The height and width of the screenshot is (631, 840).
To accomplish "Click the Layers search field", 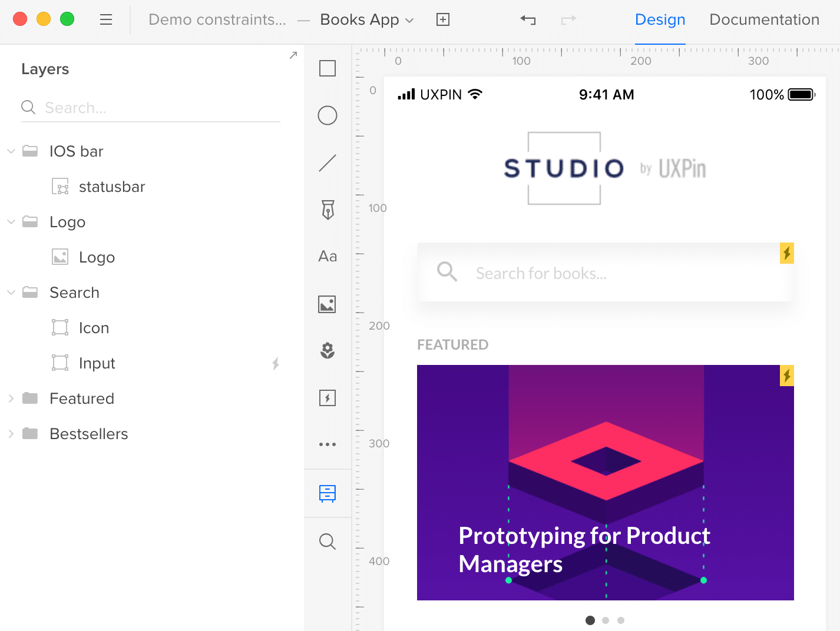I will coord(151,108).
